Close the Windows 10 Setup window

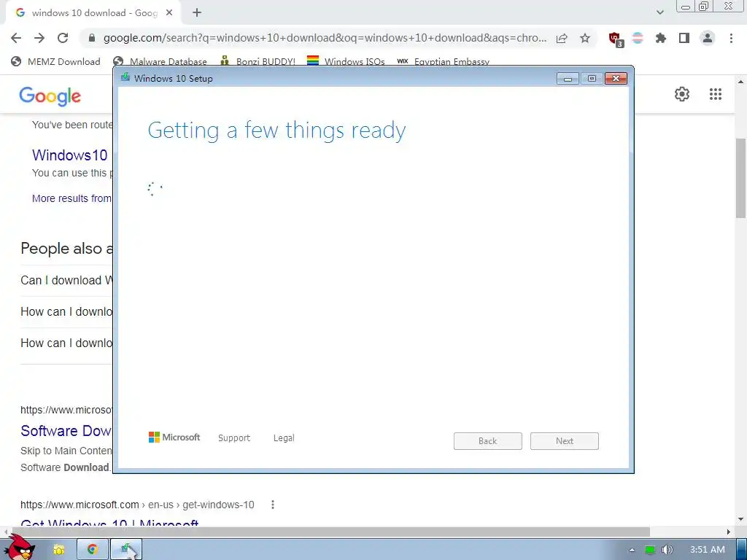[616, 79]
